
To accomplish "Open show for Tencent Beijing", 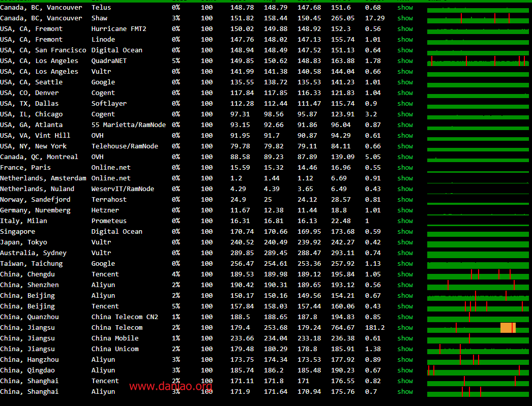I will [405, 306].
